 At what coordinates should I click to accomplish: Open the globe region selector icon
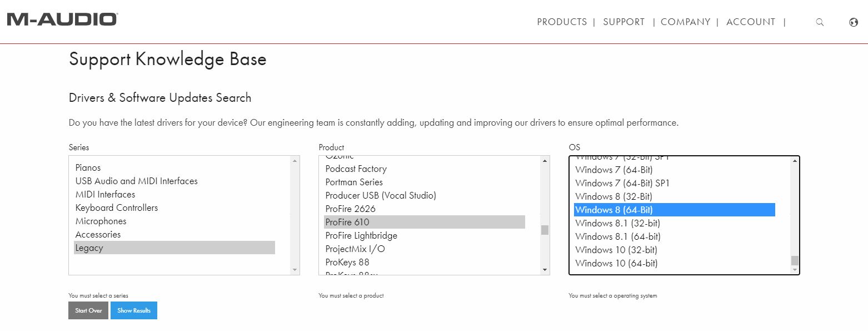coord(854,22)
